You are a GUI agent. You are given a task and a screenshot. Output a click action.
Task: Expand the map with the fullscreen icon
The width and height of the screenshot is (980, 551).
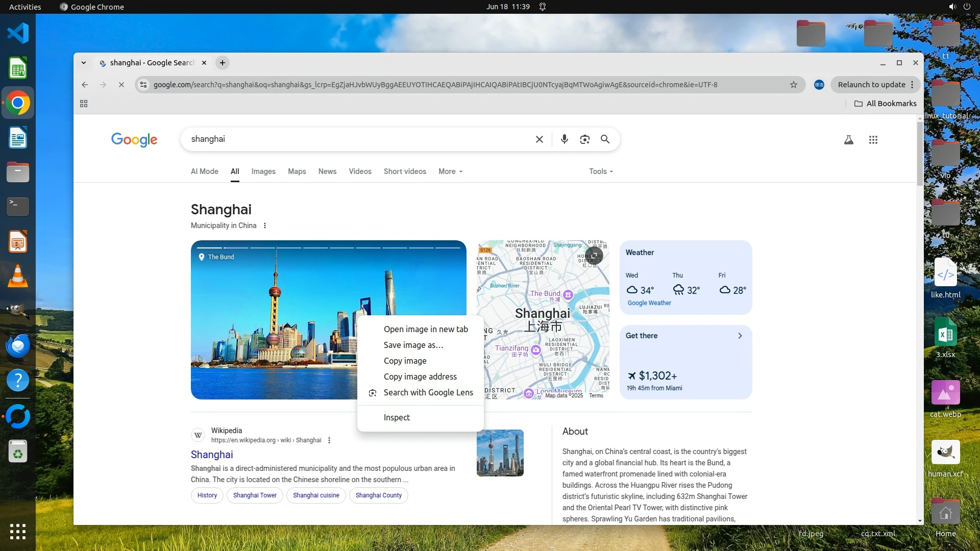[594, 255]
